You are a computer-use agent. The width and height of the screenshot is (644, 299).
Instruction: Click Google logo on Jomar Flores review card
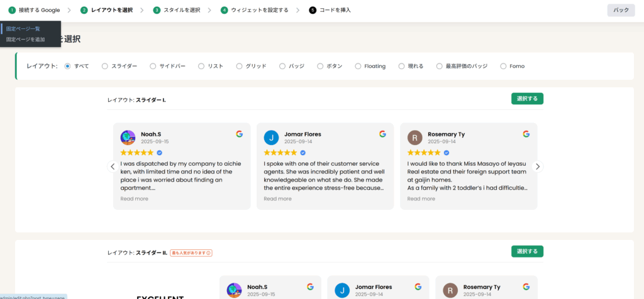pyautogui.click(x=382, y=134)
